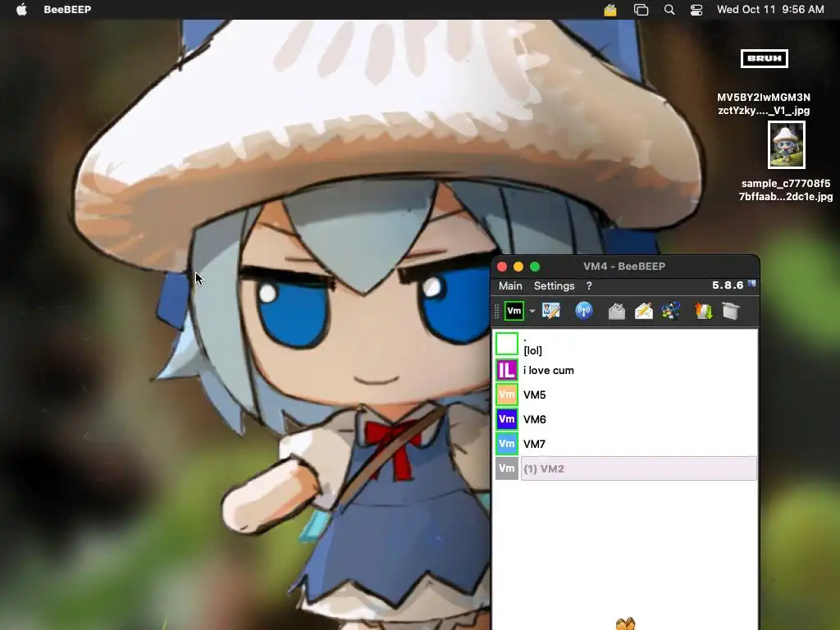Close the VM4 - BeeBEEP window

click(x=502, y=267)
